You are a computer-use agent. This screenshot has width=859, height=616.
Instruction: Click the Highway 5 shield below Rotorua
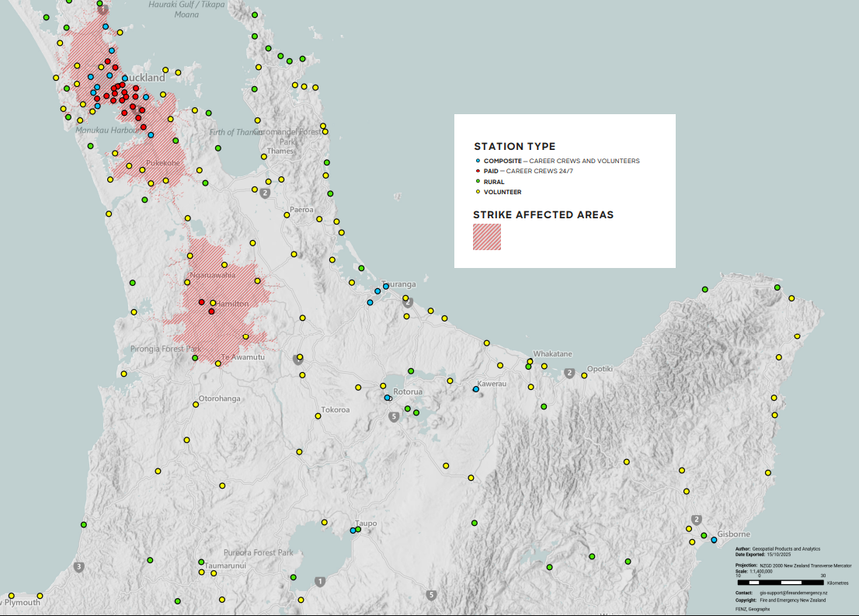394,416
